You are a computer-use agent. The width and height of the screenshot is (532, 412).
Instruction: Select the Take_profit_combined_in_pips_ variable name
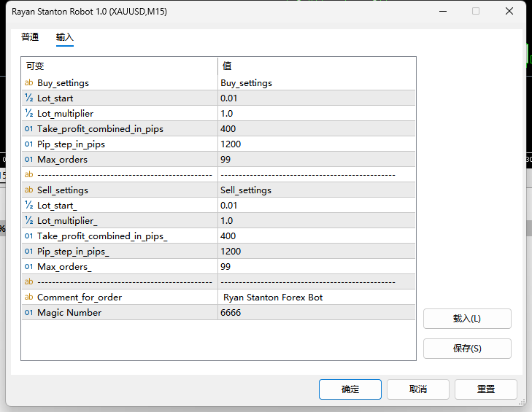102,236
